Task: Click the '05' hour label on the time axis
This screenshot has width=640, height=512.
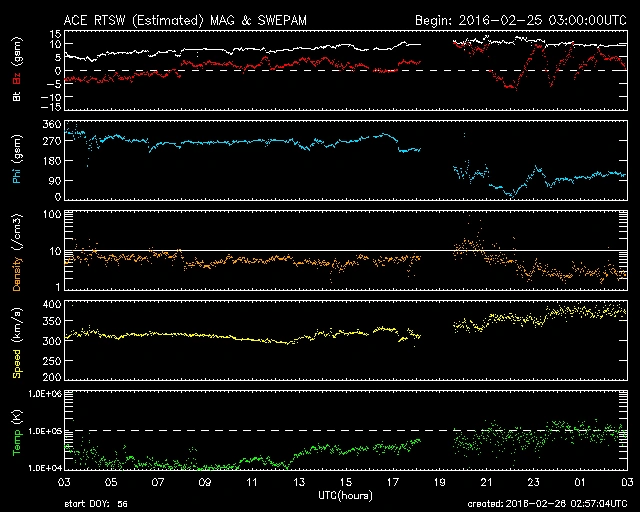Action: pyautogui.click(x=111, y=483)
